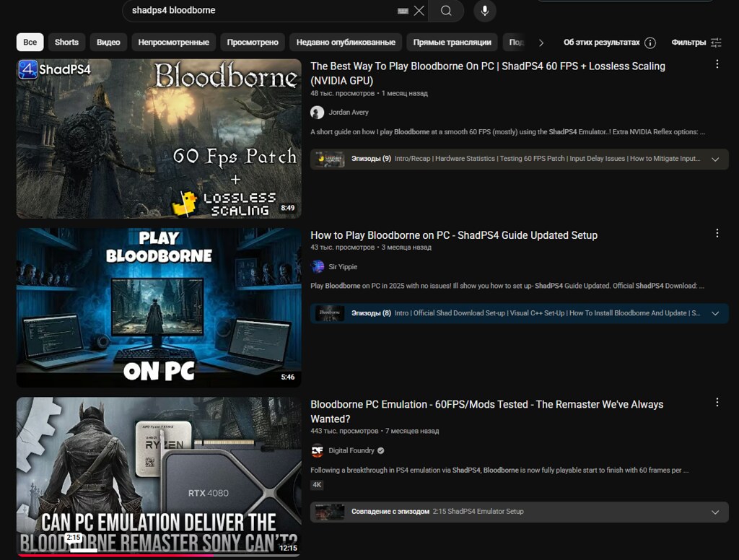739x560 pixels.
Task: Visit the Digital Foundry channel name link
Action: click(x=351, y=450)
